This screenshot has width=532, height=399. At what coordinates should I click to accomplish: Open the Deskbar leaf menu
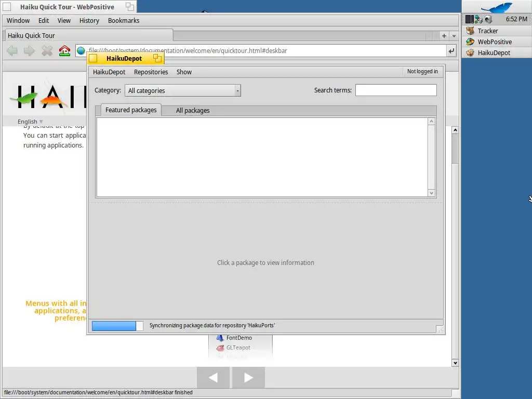[x=497, y=7]
